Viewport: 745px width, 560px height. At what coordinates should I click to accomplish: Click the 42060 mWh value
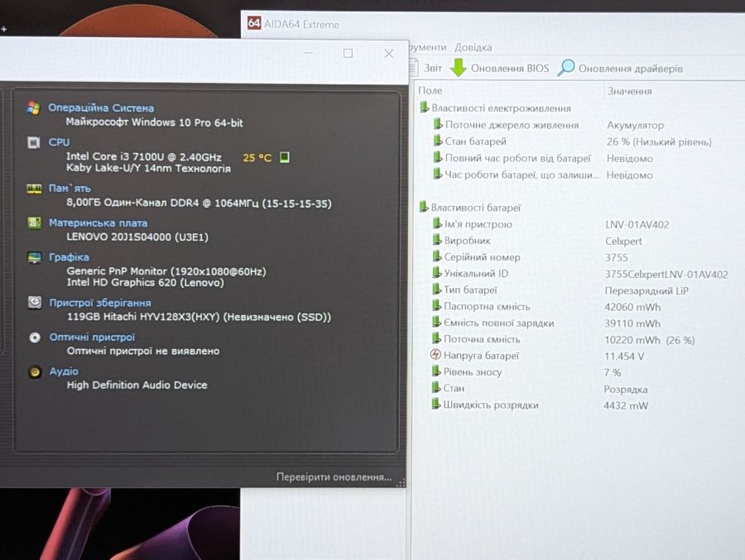(x=632, y=308)
